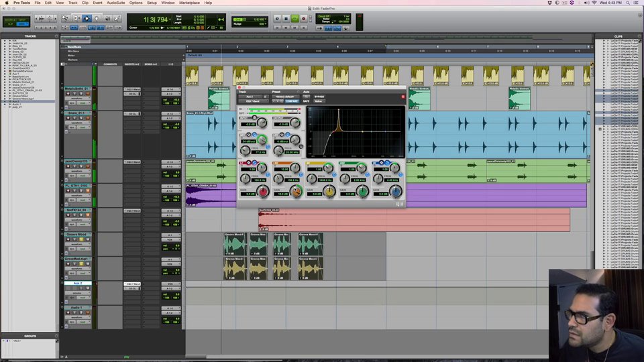
Task: Click the EQ output gain knob
Action: pos(295,122)
